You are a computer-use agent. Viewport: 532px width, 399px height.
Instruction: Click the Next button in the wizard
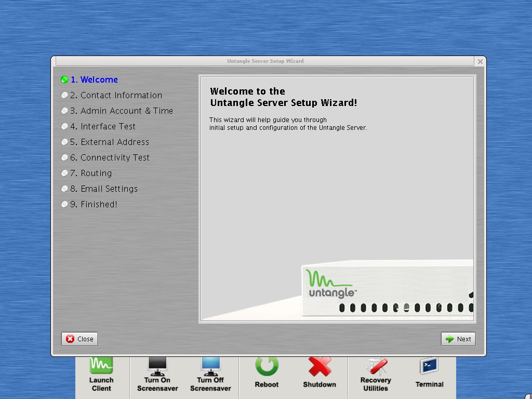458,339
